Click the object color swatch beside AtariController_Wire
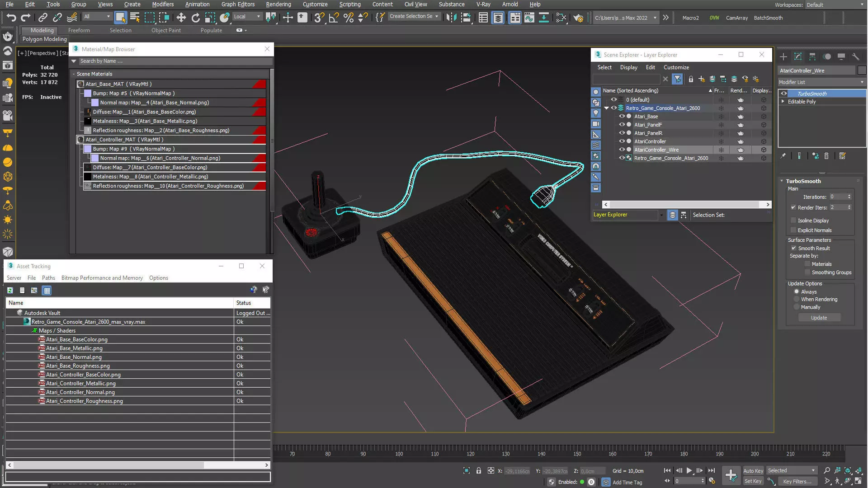Viewport: 868px width, 488px height. click(x=862, y=70)
